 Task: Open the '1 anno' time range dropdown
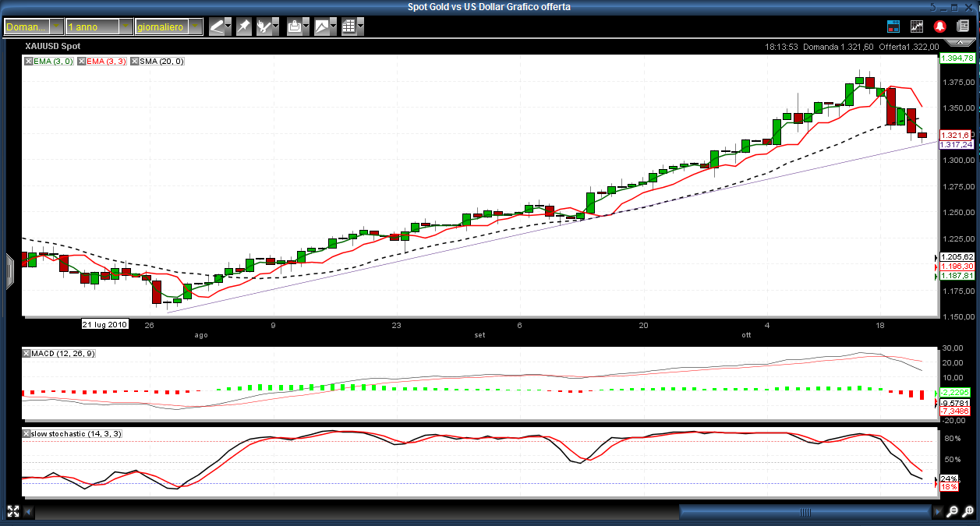pyautogui.click(x=125, y=27)
